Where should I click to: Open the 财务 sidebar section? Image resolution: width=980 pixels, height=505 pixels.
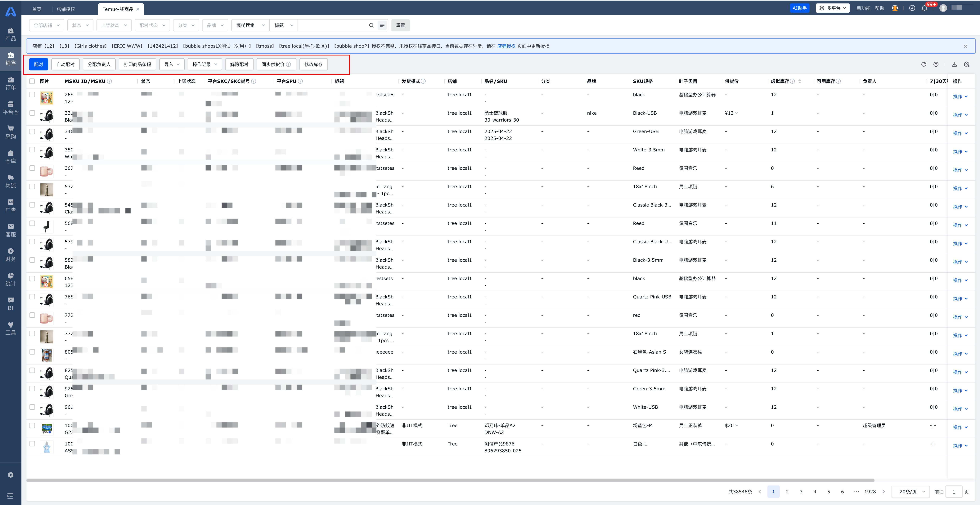[x=11, y=255]
